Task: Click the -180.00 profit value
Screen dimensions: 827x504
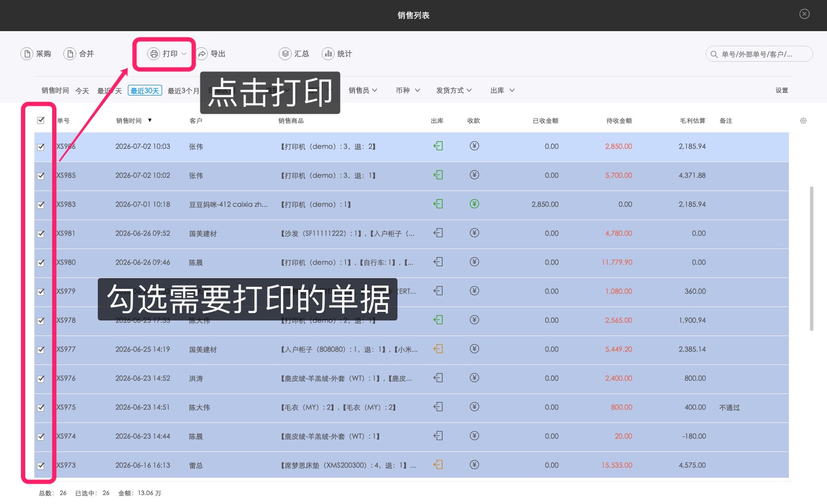Action: (694, 436)
